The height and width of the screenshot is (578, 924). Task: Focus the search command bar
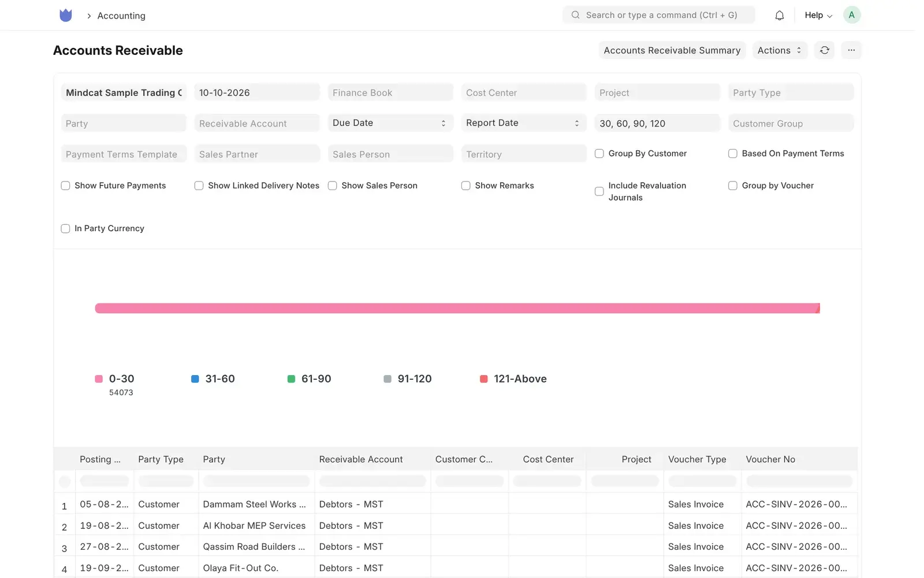(x=659, y=15)
